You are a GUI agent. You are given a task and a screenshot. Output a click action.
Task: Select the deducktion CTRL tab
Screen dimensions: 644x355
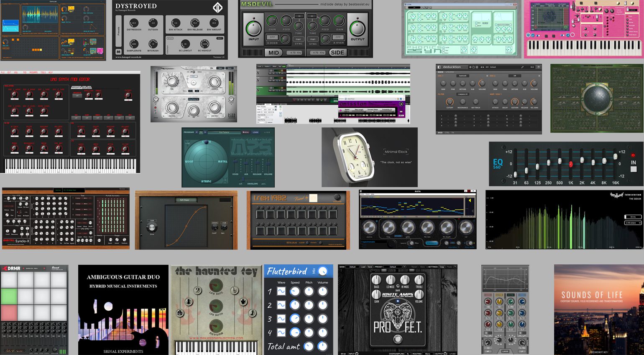pyautogui.click(x=447, y=133)
